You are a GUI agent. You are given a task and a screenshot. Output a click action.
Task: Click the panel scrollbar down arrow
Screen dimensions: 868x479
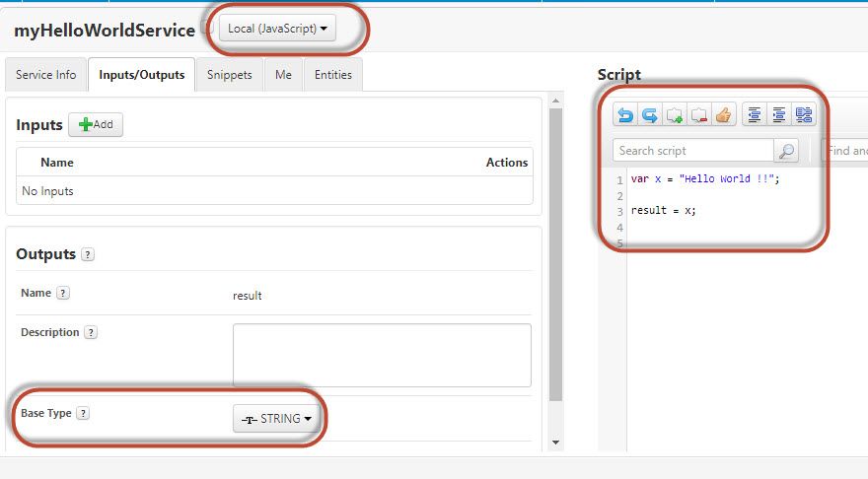(555, 443)
